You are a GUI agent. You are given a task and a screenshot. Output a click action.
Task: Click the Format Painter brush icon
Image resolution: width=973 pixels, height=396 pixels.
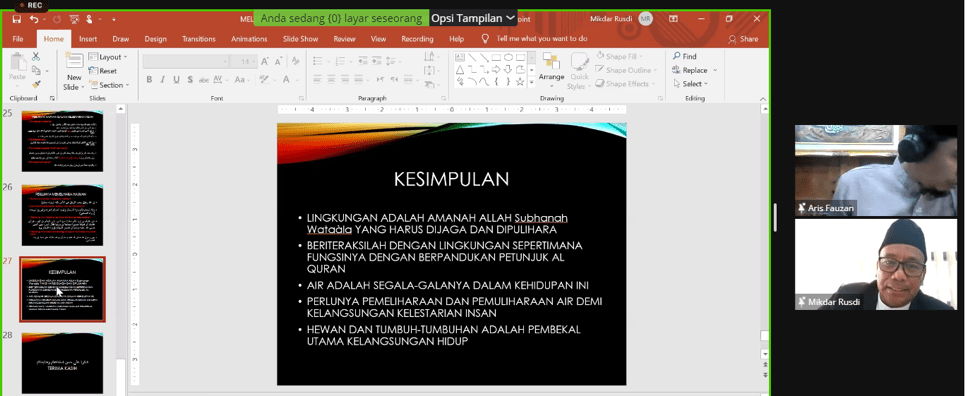[36, 84]
